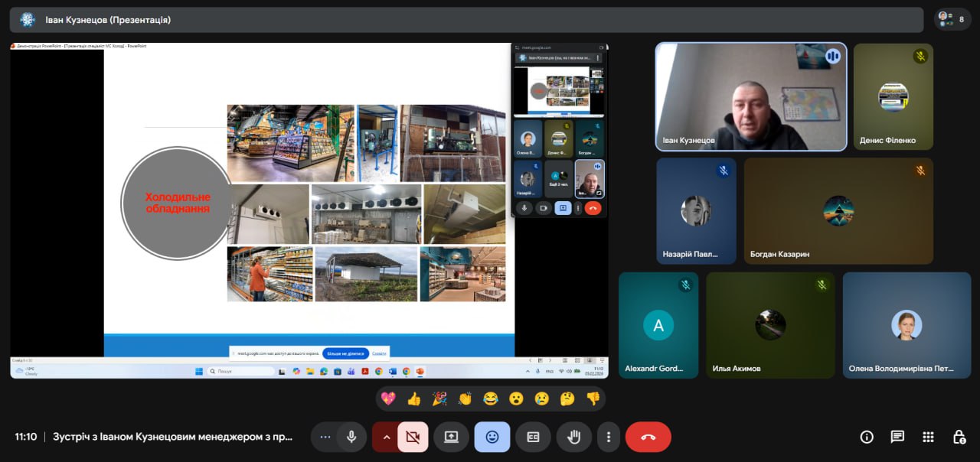Open host controls lock icon

pos(959,437)
